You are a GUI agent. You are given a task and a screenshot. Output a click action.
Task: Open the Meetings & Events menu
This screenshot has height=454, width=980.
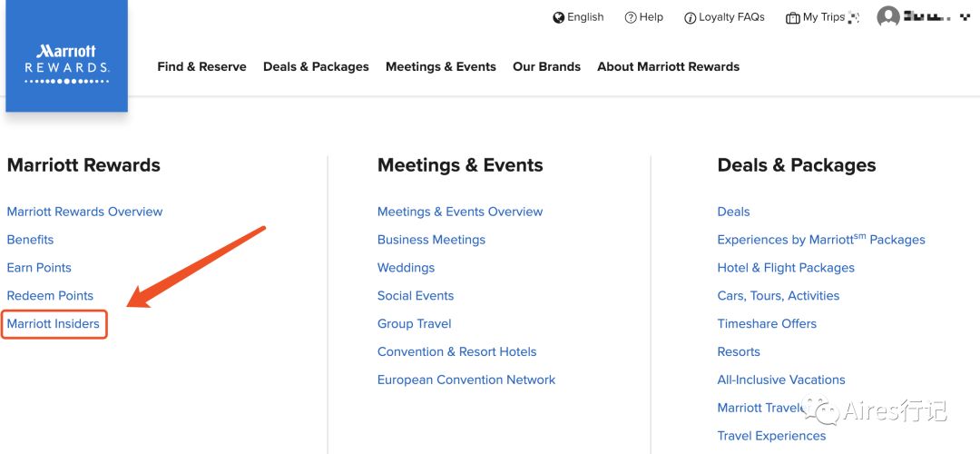(x=441, y=66)
